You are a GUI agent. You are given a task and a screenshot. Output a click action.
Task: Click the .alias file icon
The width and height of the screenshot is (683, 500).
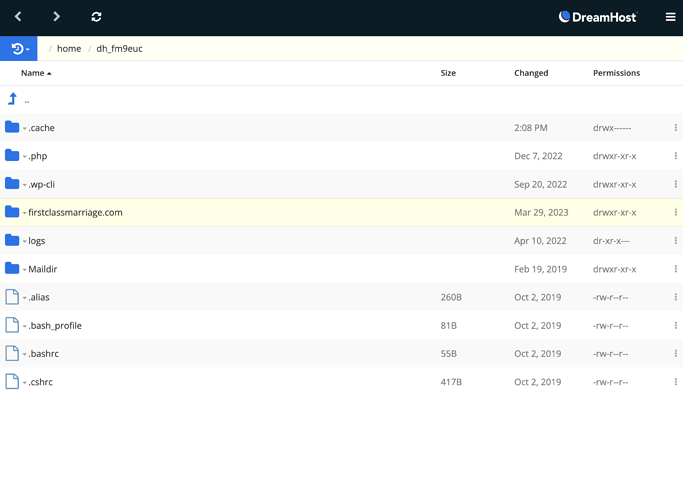point(12,297)
